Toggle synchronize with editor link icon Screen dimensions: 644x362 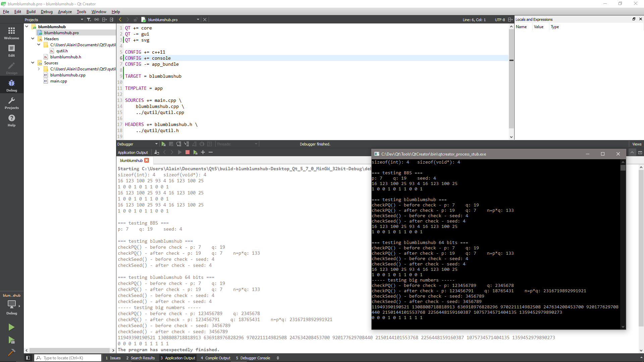(97, 19)
